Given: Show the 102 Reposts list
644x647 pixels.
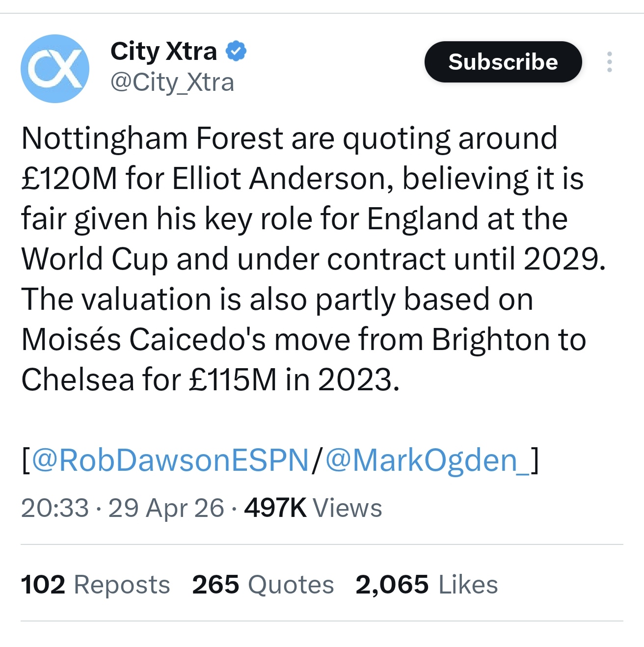Looking at the screenshot, I should point(95,585).
